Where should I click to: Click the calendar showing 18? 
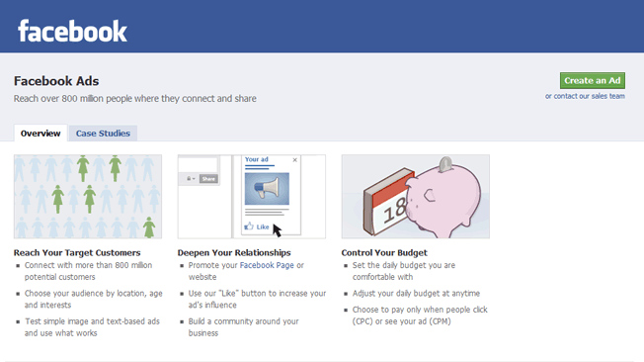point(388,203)
